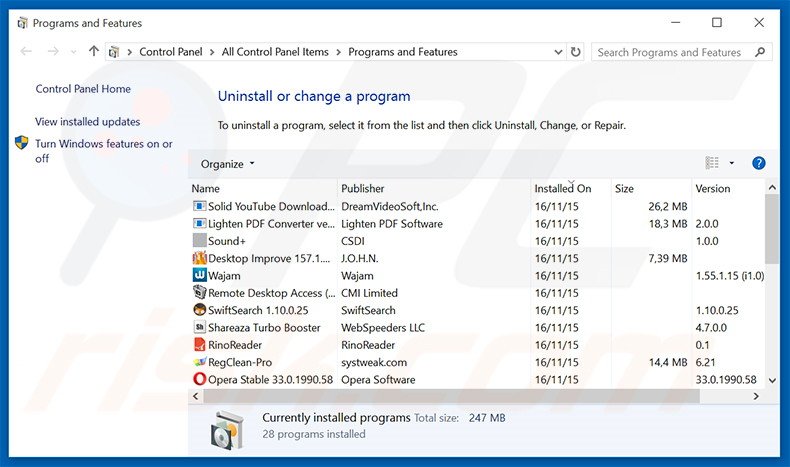Open the more view options dropdown arrow
790x467 pixels.
tap(732, 163)
